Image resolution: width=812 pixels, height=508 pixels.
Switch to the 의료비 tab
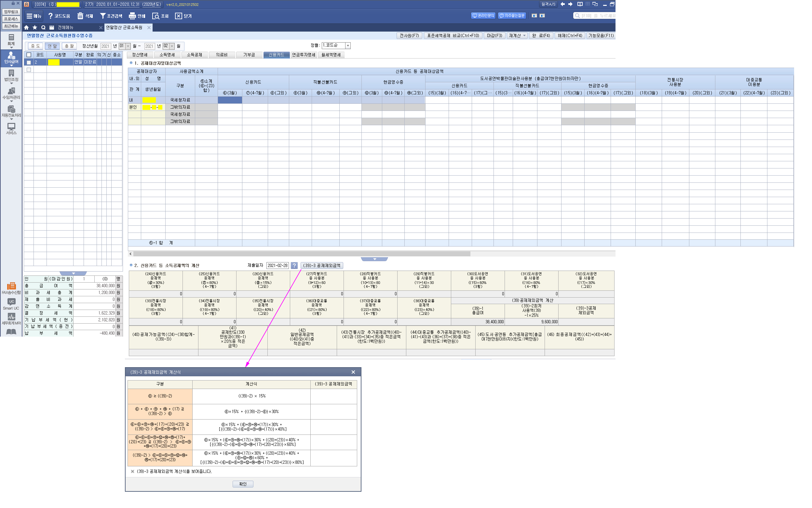222,55
